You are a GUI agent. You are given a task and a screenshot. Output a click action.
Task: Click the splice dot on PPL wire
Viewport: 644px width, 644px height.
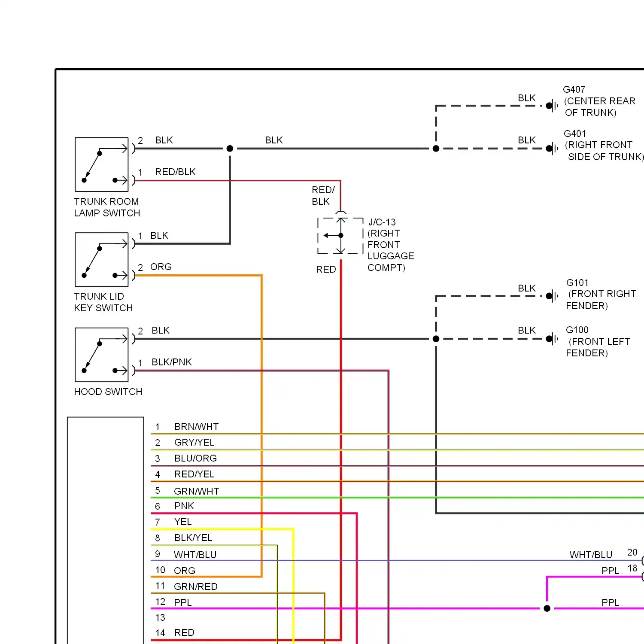click(547, 608)
